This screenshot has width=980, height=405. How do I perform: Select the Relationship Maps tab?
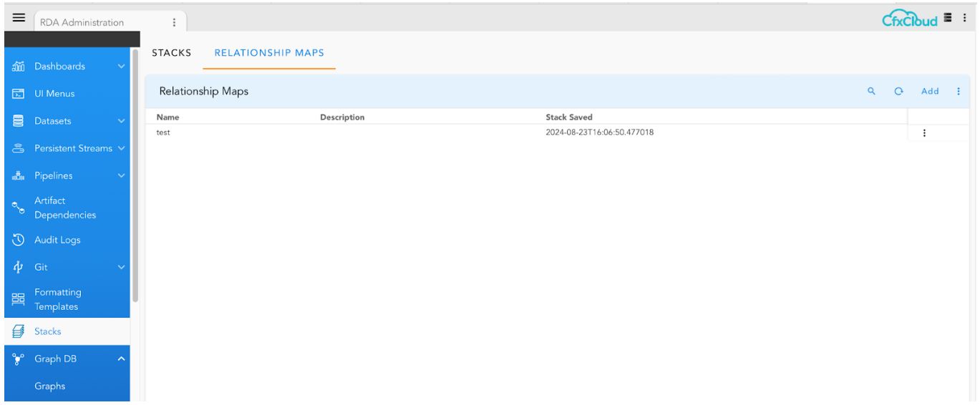click(x=269, y=53)
